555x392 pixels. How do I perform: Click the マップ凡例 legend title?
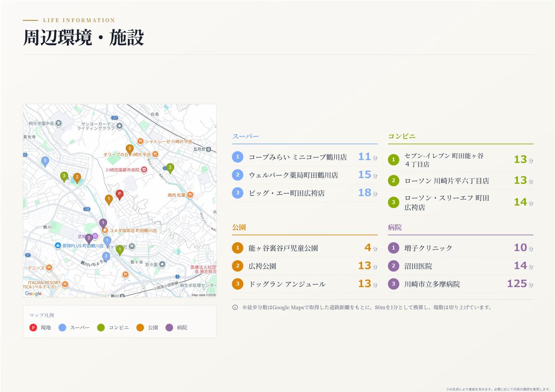click(42, 315)
